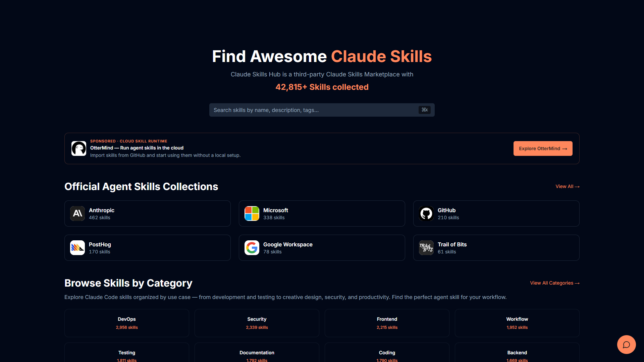Click the GitHub collection name text
Screen dimensions: 644x362
446,210
